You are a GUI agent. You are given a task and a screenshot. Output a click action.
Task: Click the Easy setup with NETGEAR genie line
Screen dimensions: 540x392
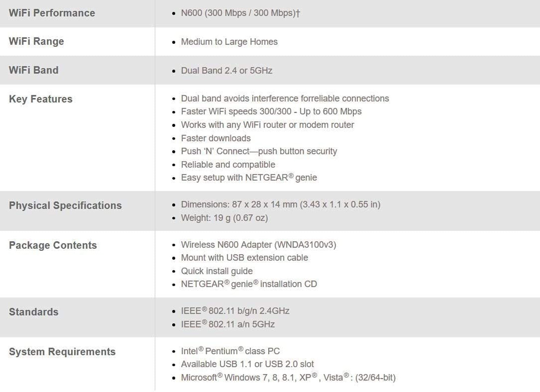pos(249,177)
